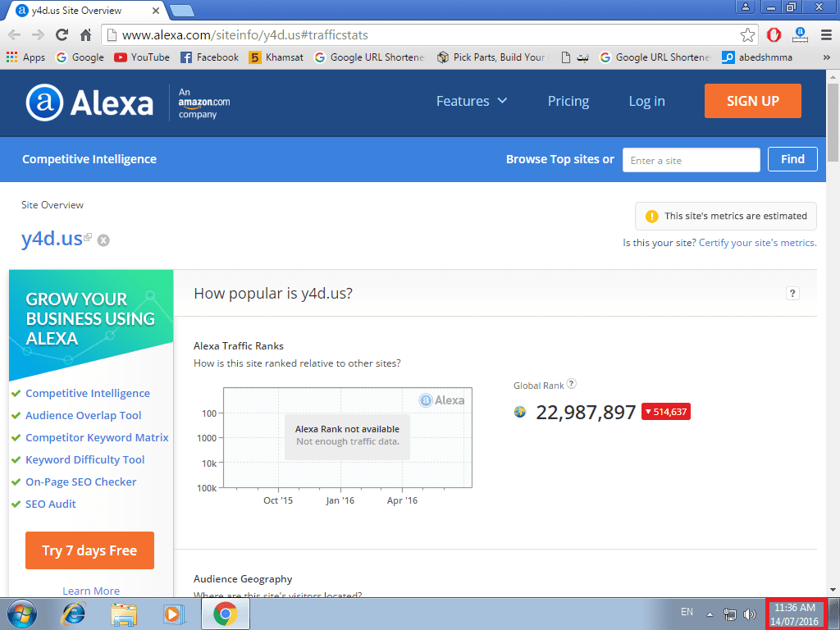
Task: Open sidebar Competitive Intelligence link
Action: pos(87,393)
